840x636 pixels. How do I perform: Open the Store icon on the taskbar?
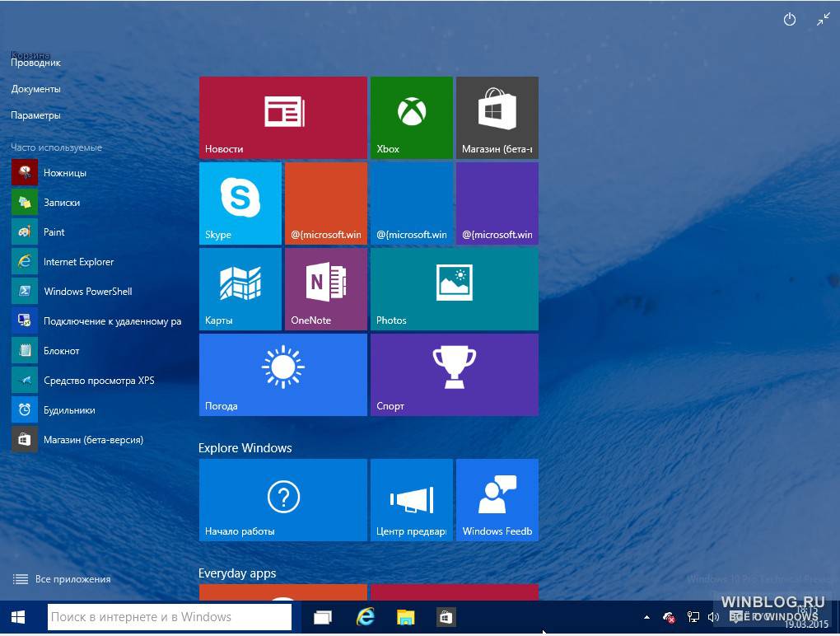click(x=446, y=617)
